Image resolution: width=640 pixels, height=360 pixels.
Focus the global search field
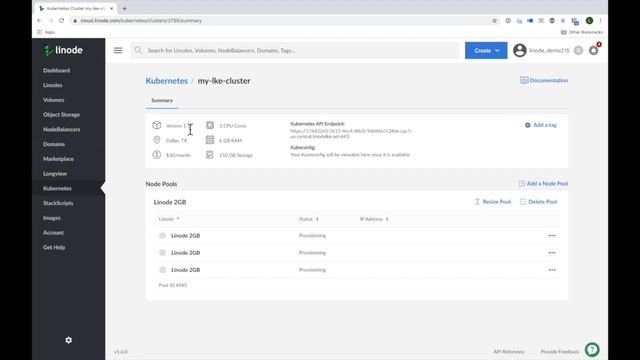point(295,50)
